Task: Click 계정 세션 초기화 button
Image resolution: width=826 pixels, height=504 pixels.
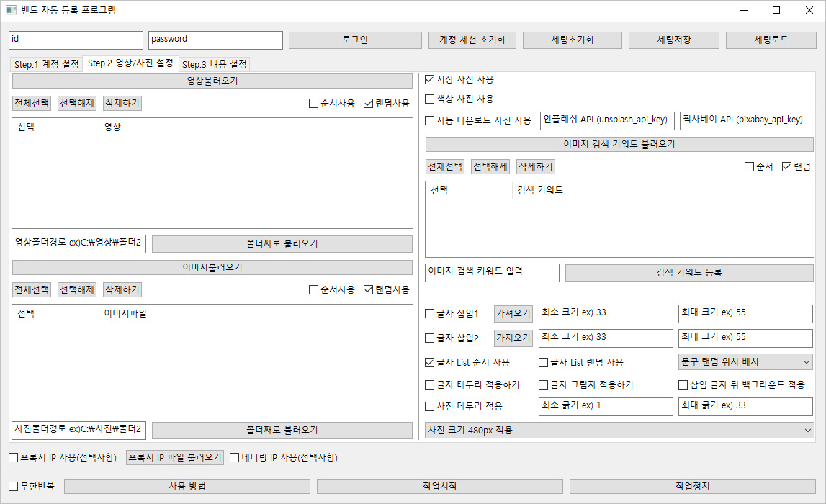Action: pyautogui.click(x=472, y=40)
